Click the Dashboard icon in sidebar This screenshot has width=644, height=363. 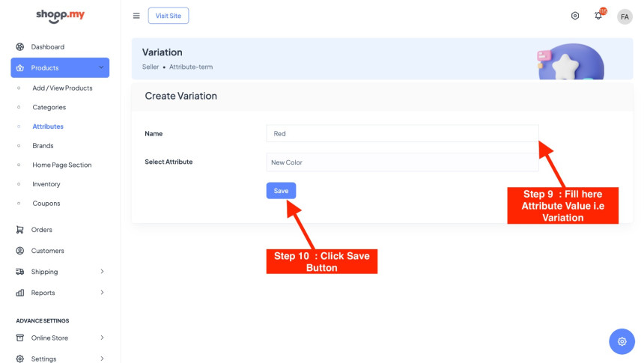tap(20, 46)
